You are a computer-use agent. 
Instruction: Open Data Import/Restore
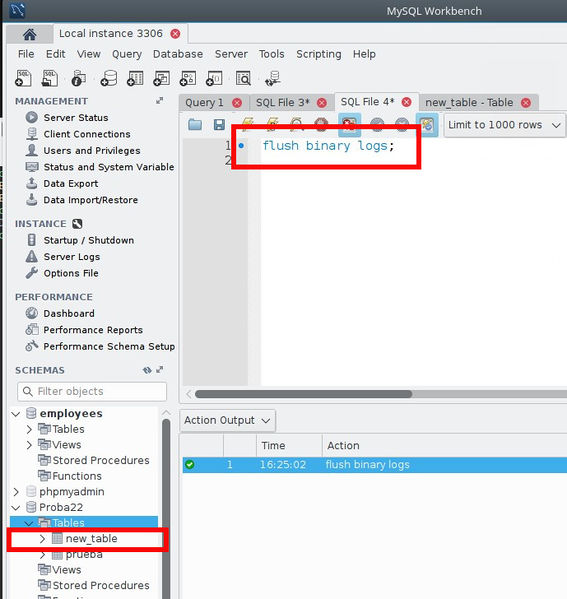[x=91, y=200]
